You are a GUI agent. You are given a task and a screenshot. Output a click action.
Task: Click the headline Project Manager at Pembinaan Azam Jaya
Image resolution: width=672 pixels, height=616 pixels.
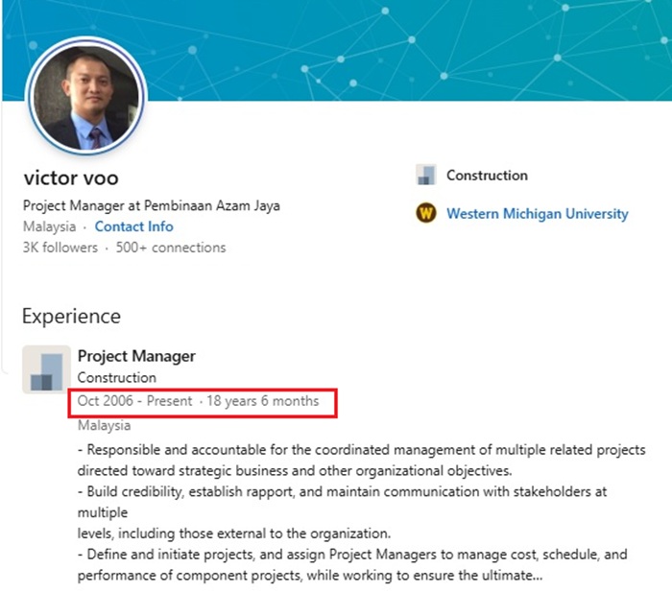pos(152,205)
